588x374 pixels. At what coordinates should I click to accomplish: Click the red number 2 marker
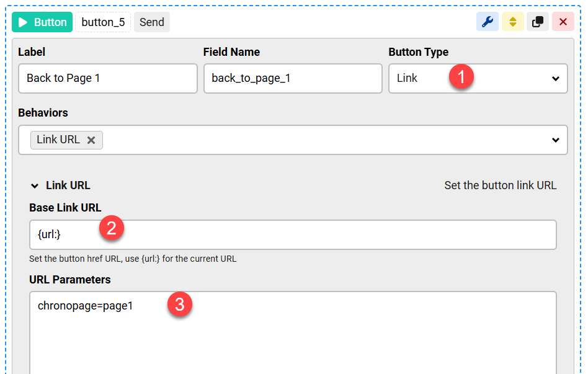(112, 228)
